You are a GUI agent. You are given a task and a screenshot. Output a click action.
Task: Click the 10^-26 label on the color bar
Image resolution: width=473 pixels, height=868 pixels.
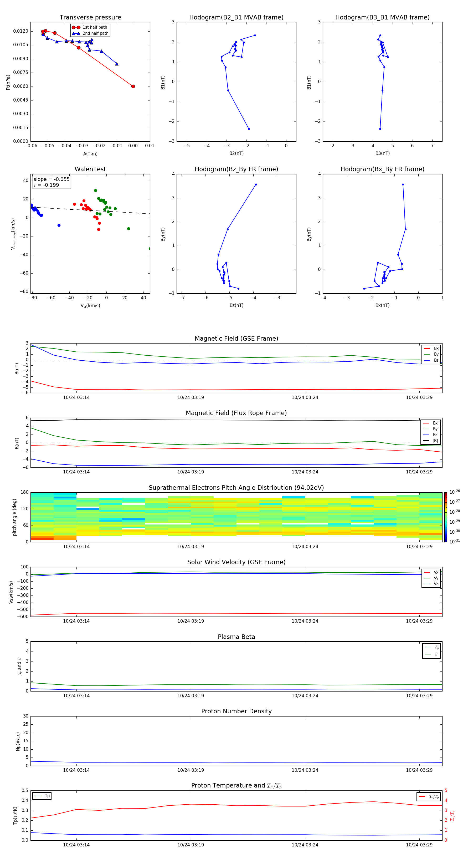[x=455, y=492]
